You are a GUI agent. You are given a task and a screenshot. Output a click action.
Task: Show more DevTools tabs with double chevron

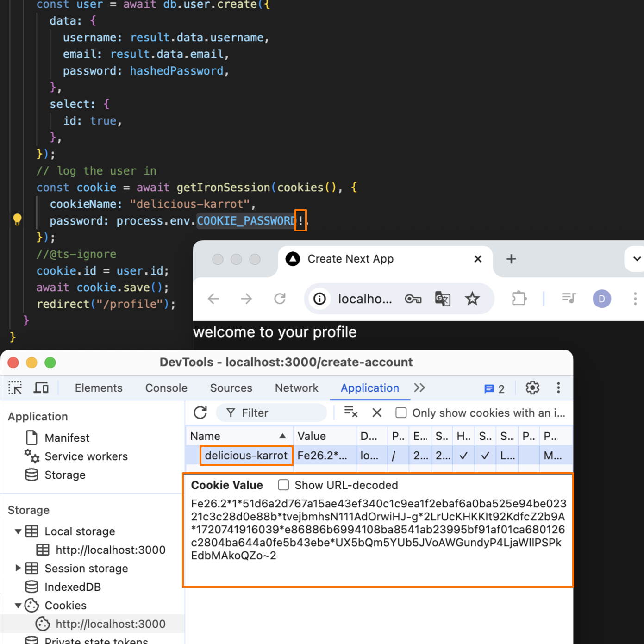tap(419, 388)
